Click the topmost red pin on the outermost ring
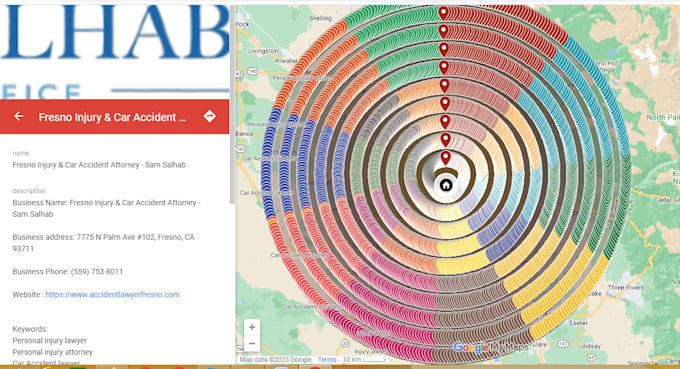Screen dimensions: 680x369 tap(443, 13)
